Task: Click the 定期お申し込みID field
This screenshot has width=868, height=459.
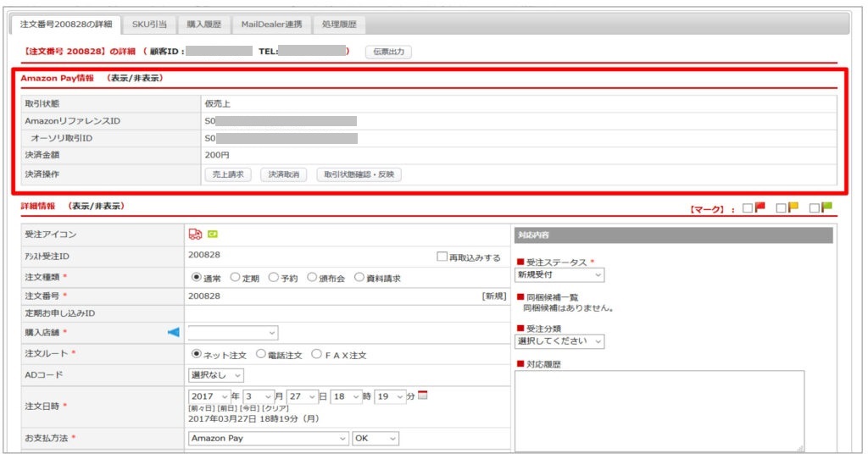Action: (x=347, y=313)
